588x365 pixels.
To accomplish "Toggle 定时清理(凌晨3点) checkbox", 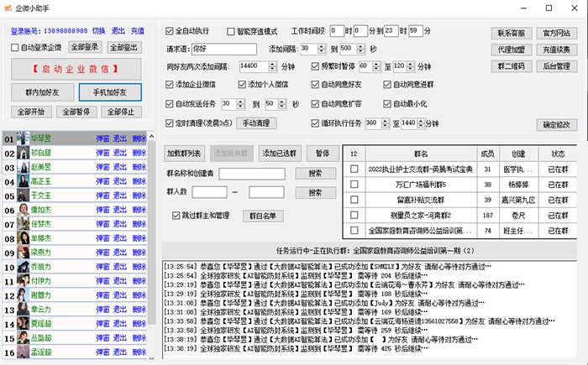I will (170, 123).
